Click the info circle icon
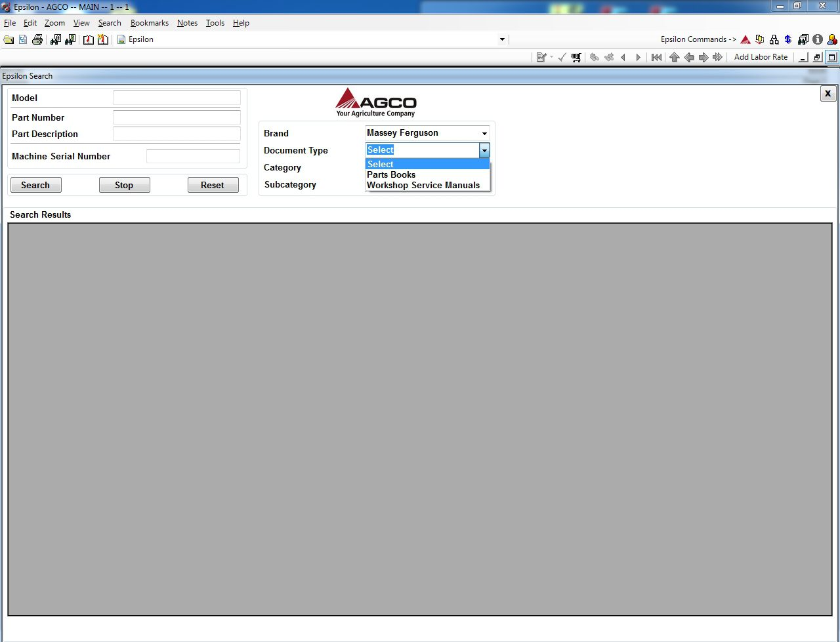Image resolution: width=840 pixels, height=642 pixels. 818,40
